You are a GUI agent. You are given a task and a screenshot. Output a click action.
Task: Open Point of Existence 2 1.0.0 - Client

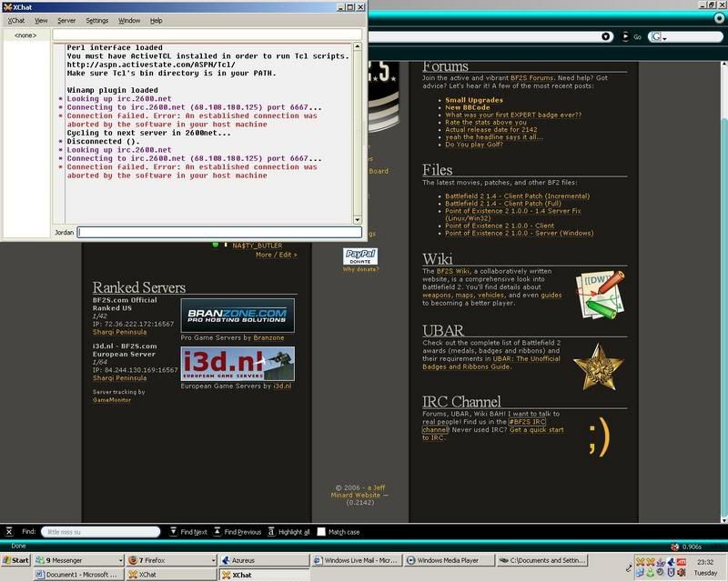pos(499,226)
